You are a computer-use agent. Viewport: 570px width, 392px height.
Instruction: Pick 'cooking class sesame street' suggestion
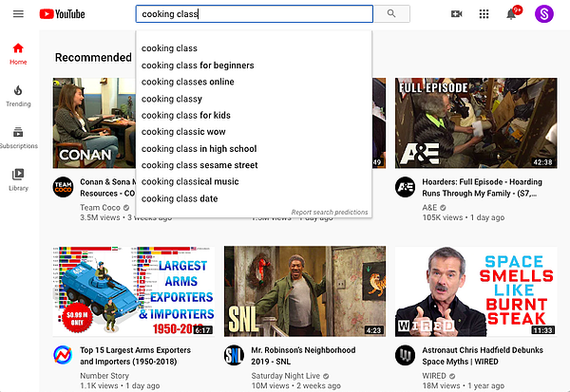199,165
